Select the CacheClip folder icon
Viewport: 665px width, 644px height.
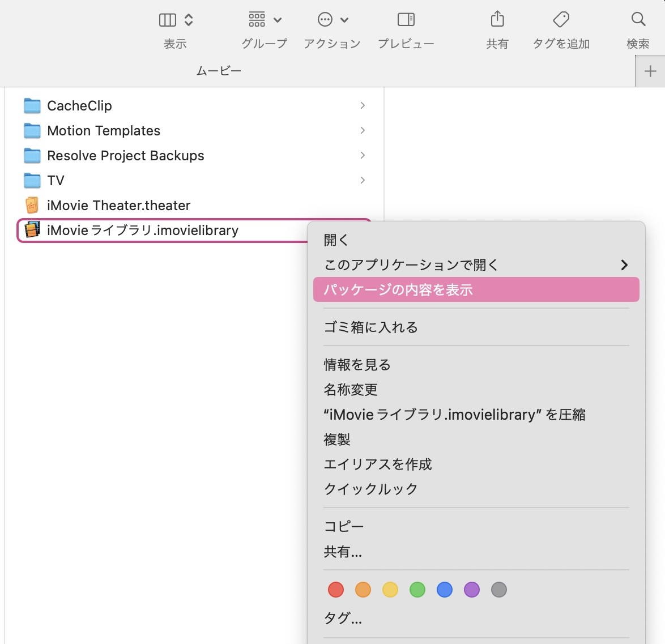(x=32, y=105)
